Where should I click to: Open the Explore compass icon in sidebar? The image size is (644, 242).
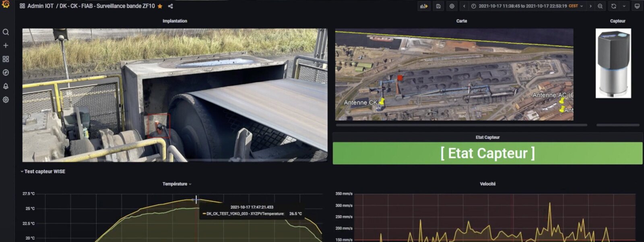(6, 73)
